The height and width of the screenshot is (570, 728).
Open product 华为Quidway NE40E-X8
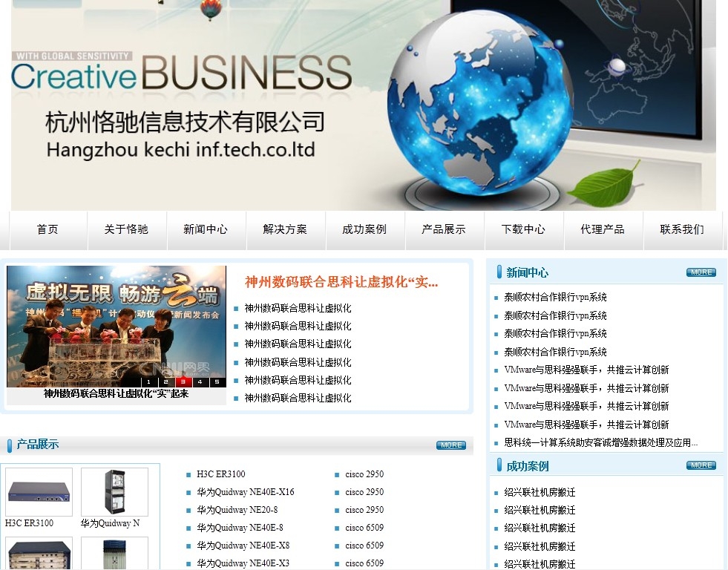pyautogui.click(x=243, y=546)
